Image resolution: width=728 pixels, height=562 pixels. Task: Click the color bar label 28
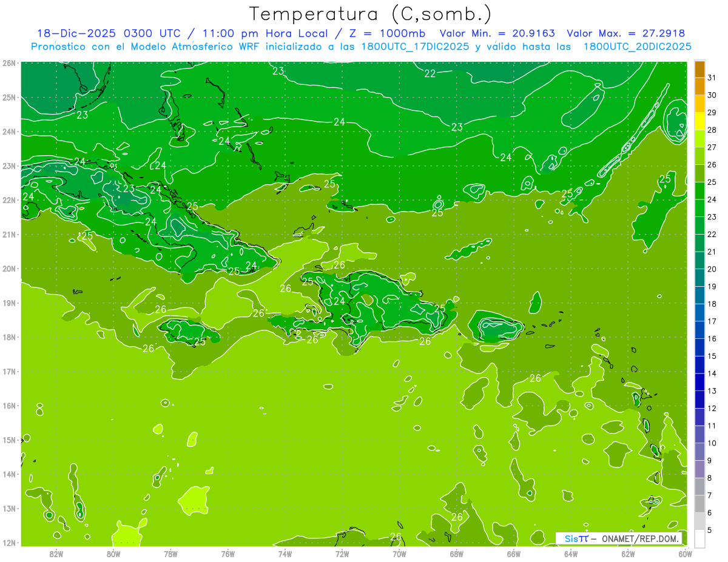712,130
